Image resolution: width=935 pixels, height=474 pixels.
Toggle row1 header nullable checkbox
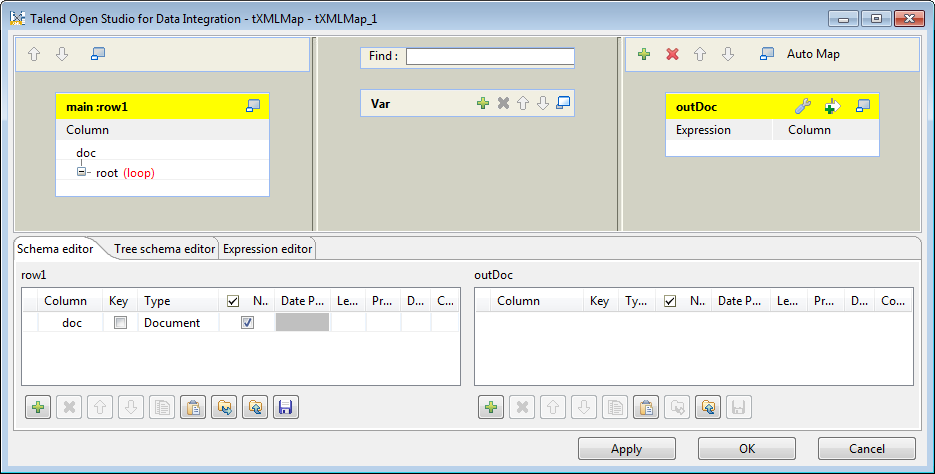point(233,301)
